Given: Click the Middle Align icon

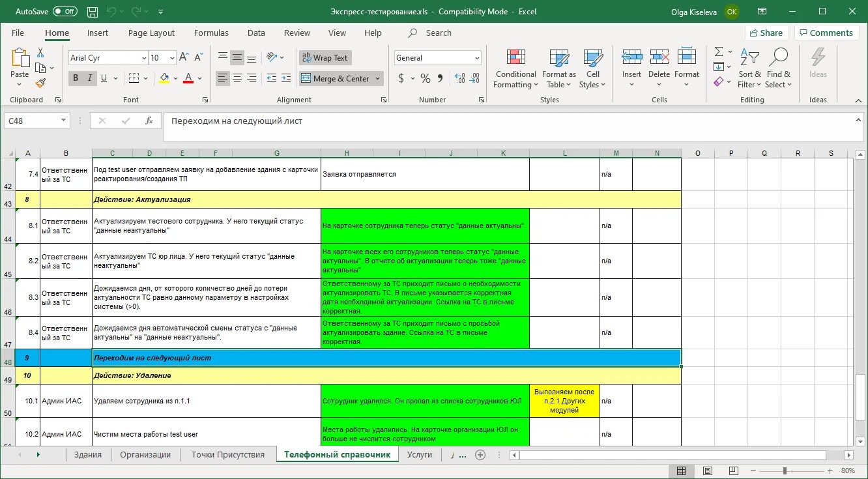Looking at the screenshot, I should [x=237, y=57].
